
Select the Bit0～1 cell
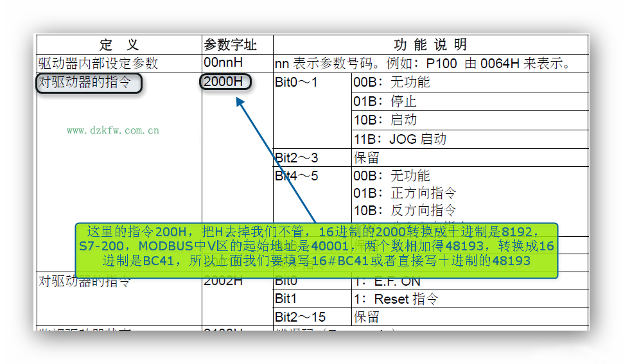click(296, 83)
